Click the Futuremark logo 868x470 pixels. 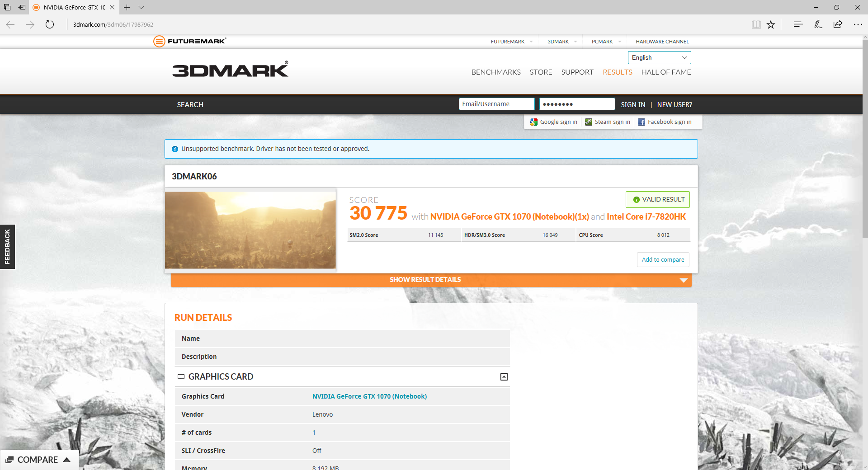(190, 41)
